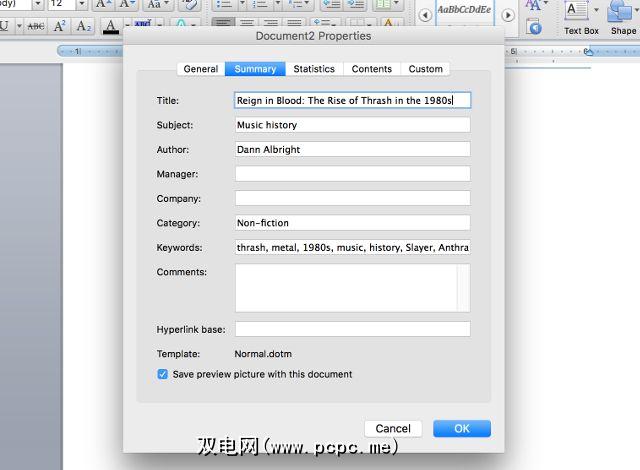The width and height of the screenshot is (640, 470).
Task: Open numbered list style dropdown arrow
Action: pos(278,4)
